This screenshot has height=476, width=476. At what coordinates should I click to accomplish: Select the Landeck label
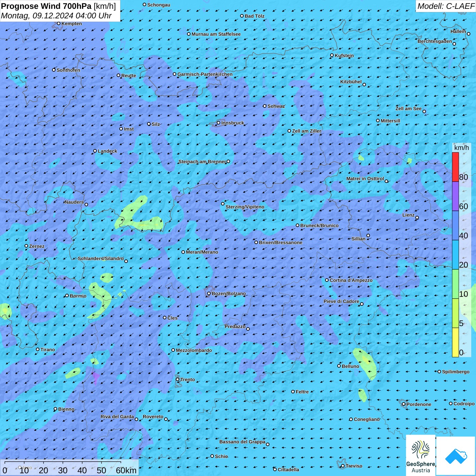click(107, 151)
